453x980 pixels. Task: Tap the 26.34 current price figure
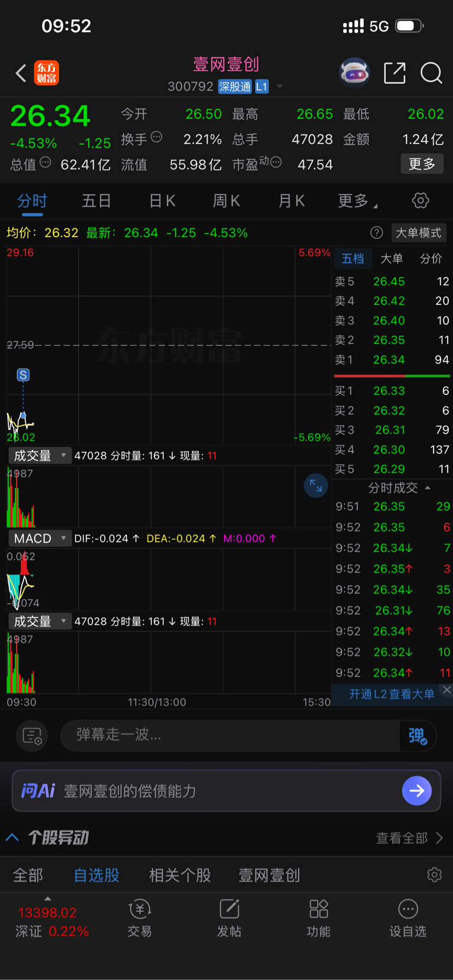point(50,116)
